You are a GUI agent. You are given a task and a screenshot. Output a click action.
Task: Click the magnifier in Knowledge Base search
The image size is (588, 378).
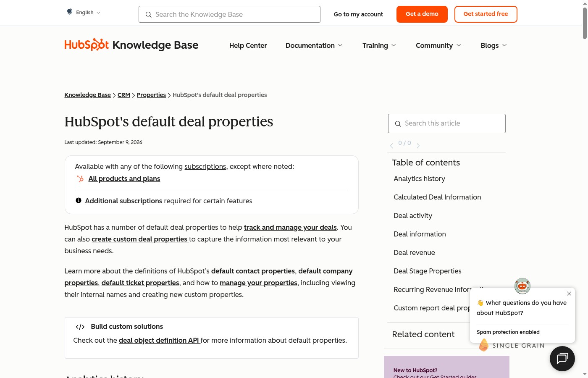[148, 15]
